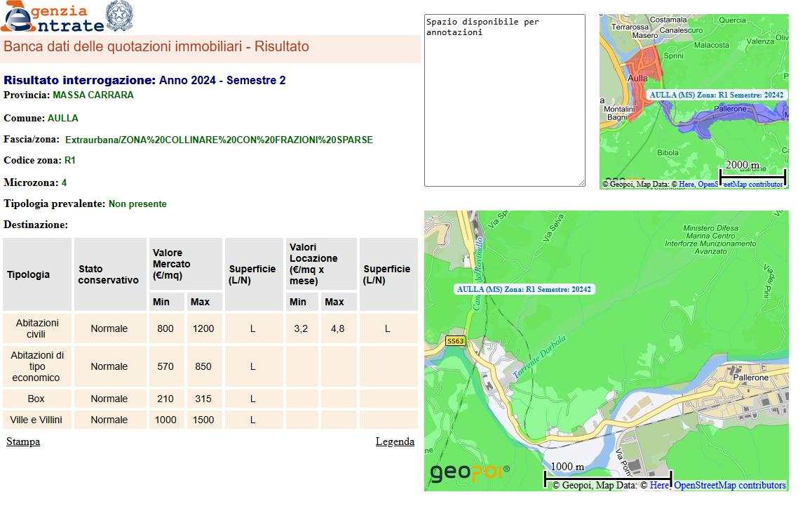Click the Italian Republic emblem icon
This screenshot has width=812, height=506.
(x=119, y=16)
